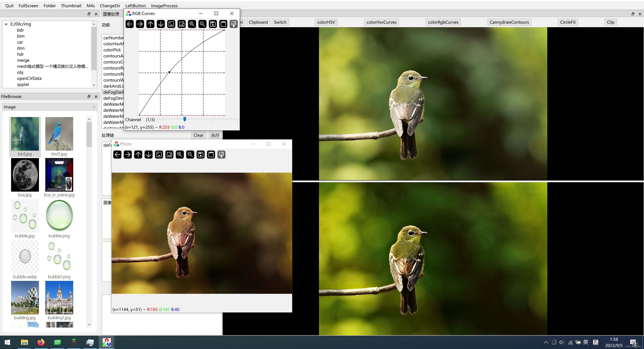
Task: Float the FileBrowse panel using its dock button
Action: point(89,96)
